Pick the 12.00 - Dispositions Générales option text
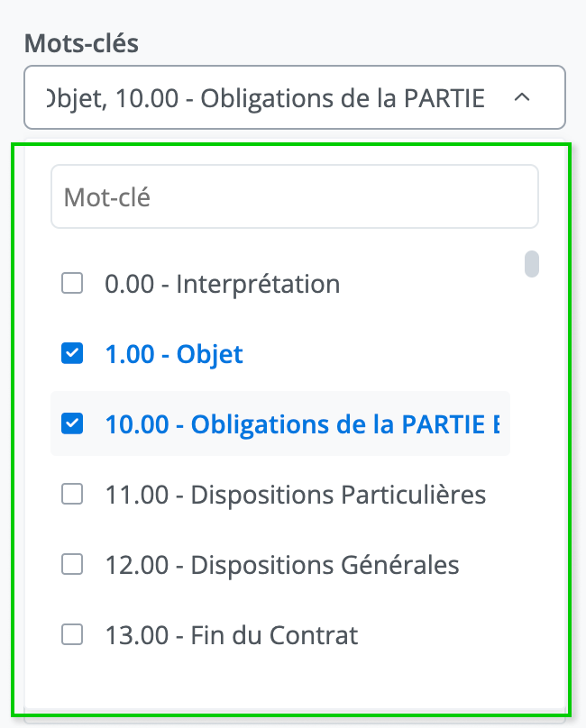586x728 pixels. coord(281,565)
